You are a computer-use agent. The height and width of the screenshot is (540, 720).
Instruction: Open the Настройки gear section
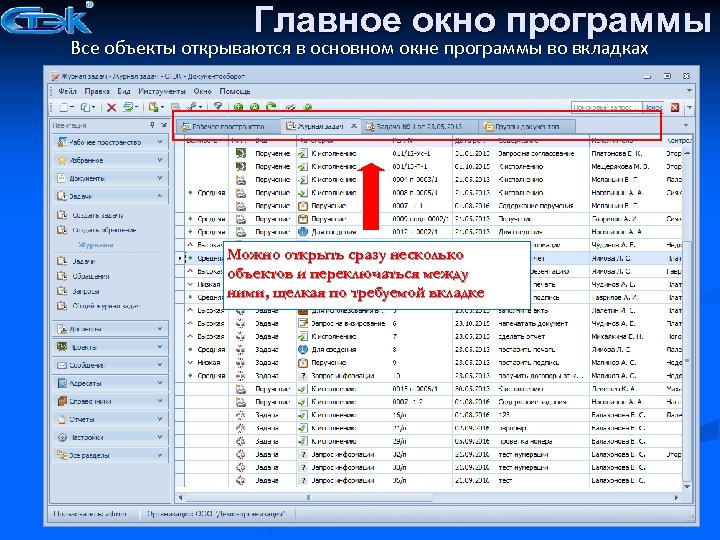pos(110,437)
